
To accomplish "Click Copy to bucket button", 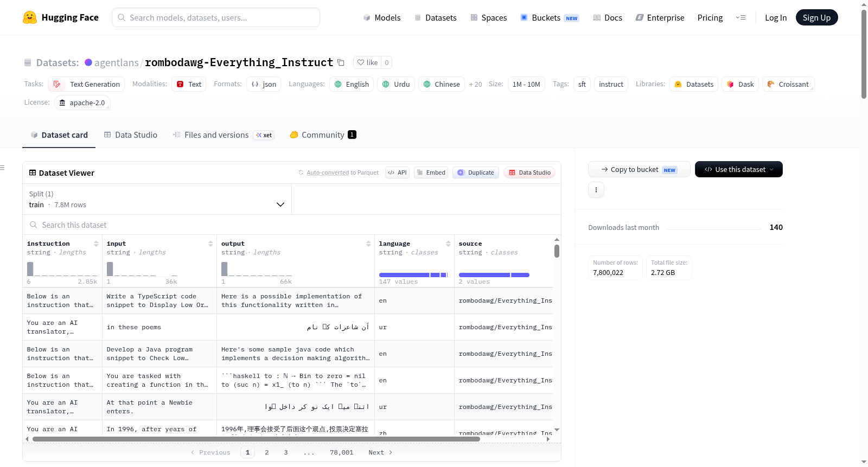I will (639, 169).
